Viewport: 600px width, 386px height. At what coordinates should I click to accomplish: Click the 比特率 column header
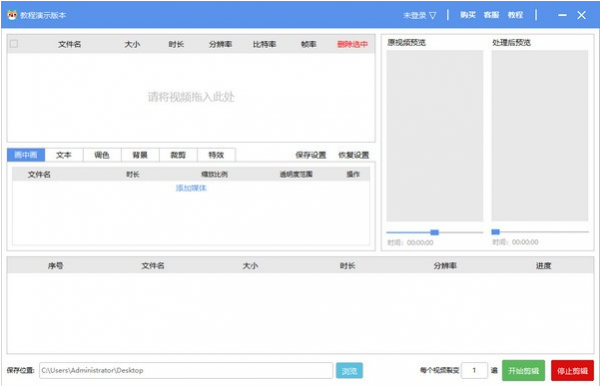tap(264, 44)
